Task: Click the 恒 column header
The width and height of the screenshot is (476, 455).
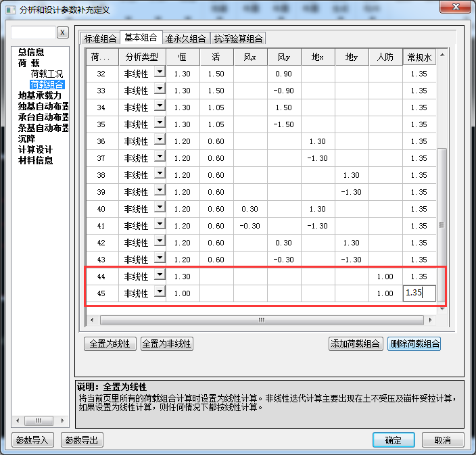Action: (x=183, y=57)
